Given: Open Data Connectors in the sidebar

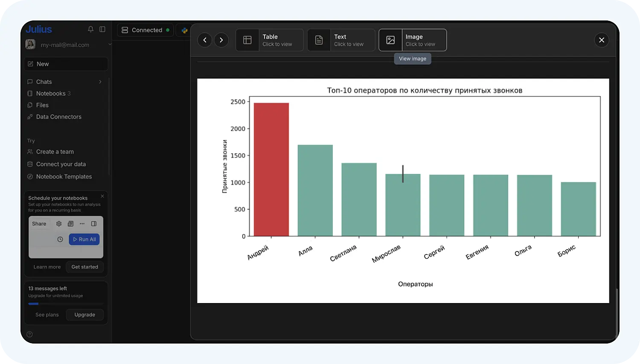Looking at the screenshot, I should pyautogui.click(x=58, y=117).
